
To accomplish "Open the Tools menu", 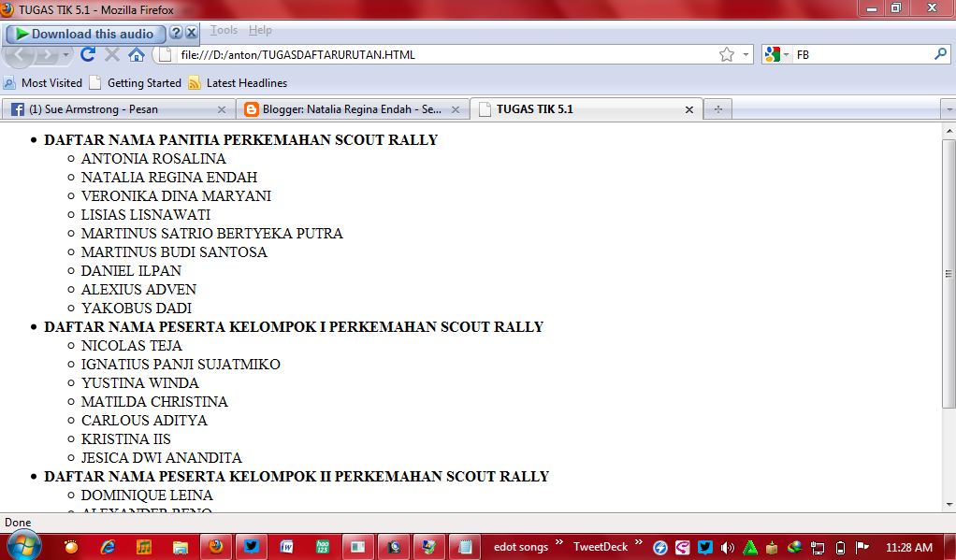I will pos(224,30).
